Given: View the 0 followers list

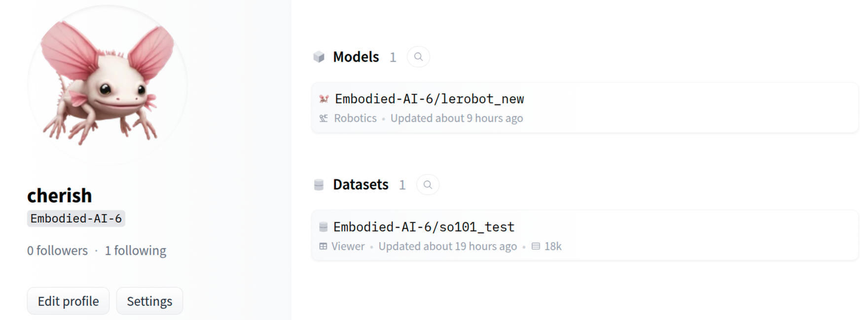Looking at the screenshot, I should (x=57, y=250).
